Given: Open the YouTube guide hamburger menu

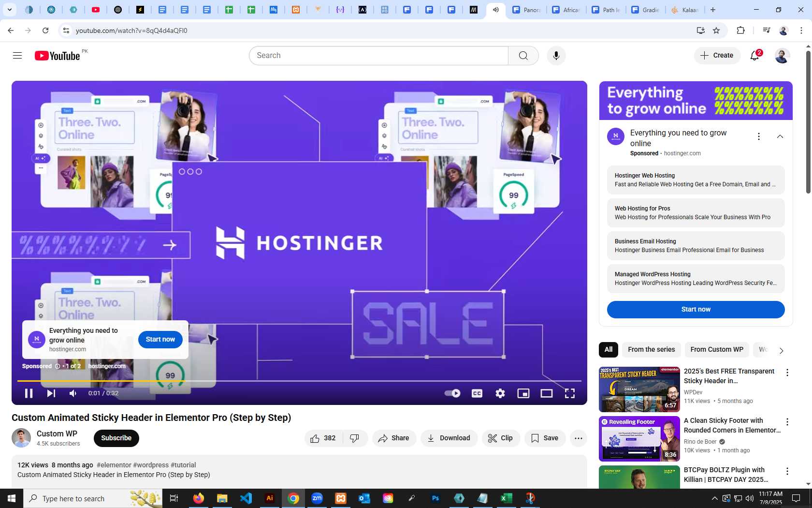Looking at the screenshot, I should click(x=17, y=56).
